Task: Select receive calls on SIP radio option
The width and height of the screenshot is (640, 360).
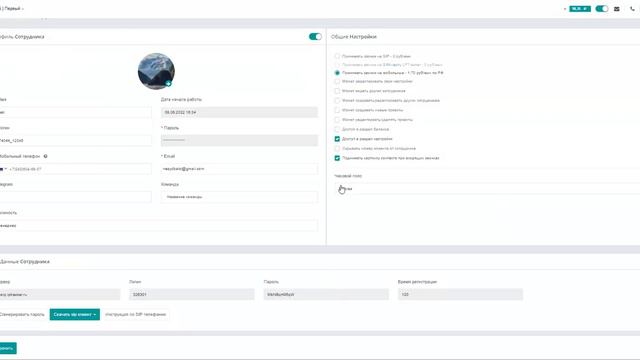Action: pyautogui.click(x=337, y=56)
